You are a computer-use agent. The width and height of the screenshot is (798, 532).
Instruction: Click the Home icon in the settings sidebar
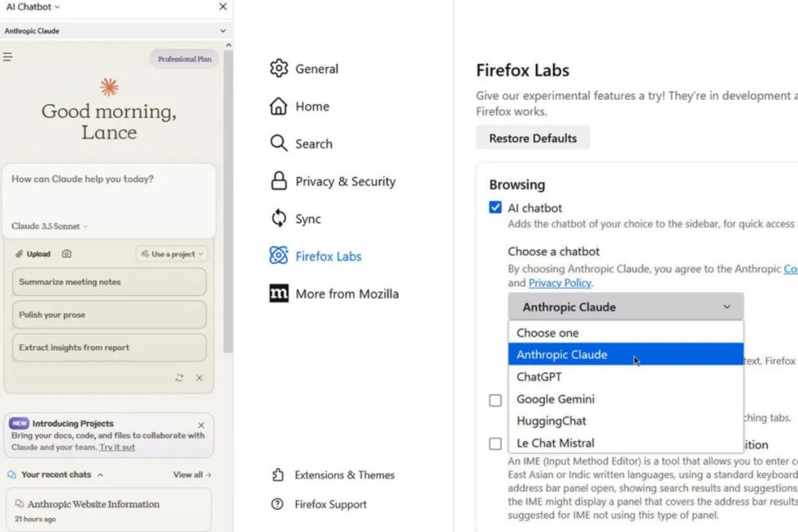279,106
